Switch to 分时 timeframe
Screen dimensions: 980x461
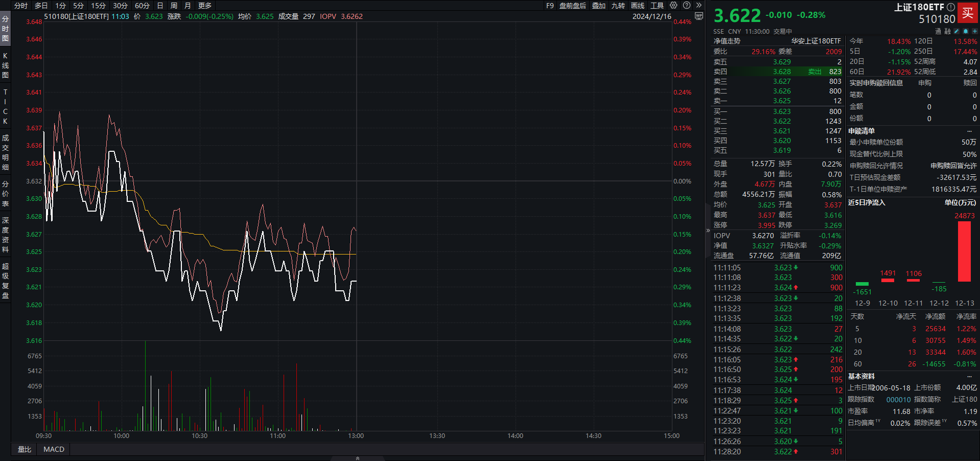(x=21, y=6)
